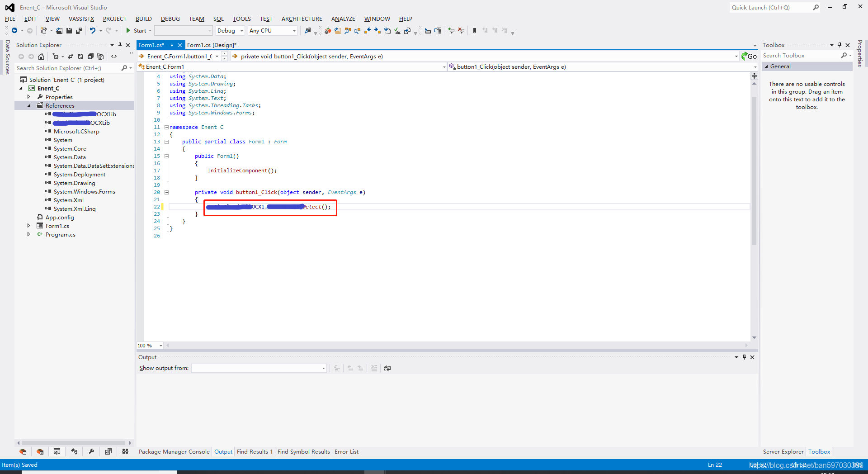Open the DEBUG menu

pos(170,19)
